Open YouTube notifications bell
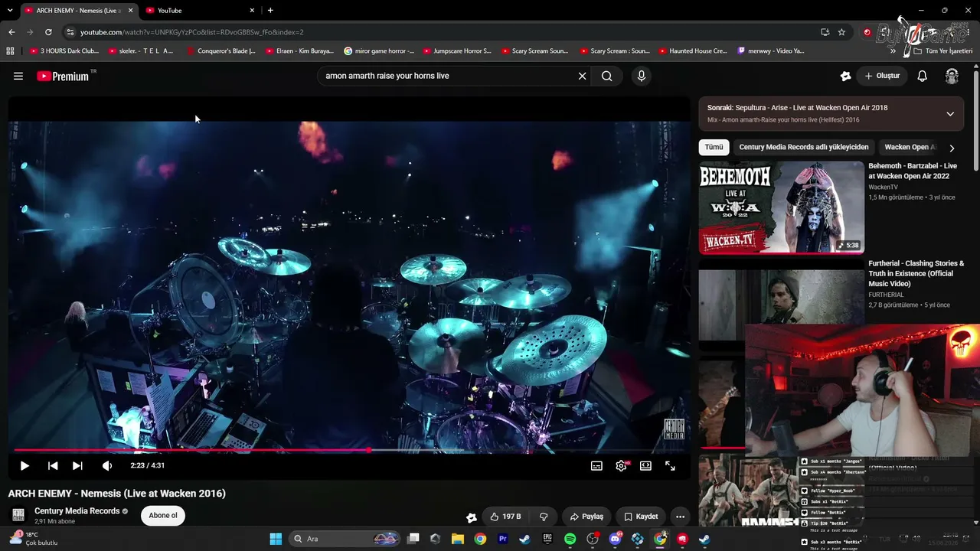The image size is (980, 551). (923, 76)
